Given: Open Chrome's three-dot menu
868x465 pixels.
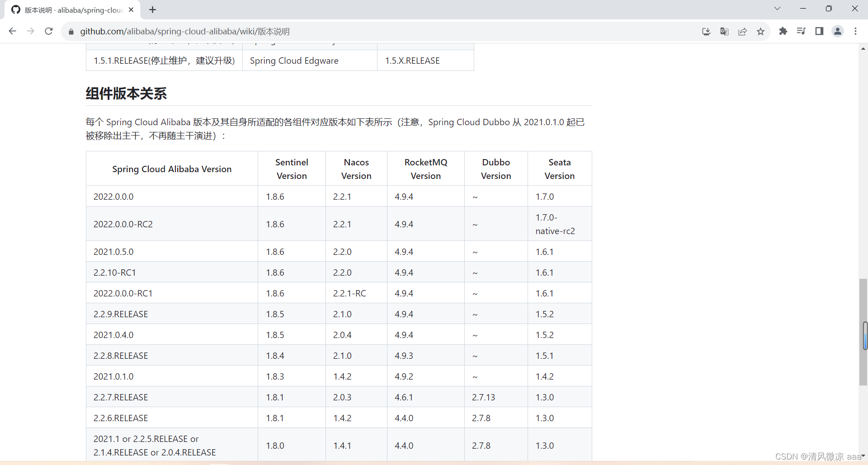Looking at the screenshot, I should coord(855,31).
